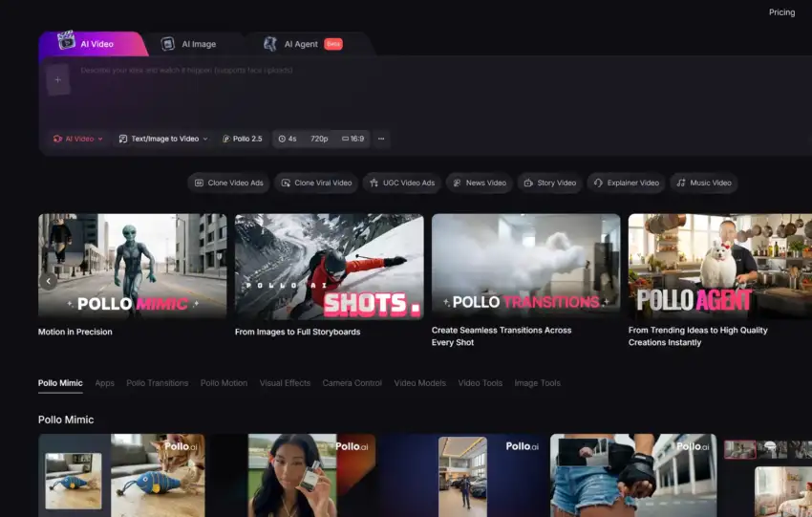Select the Pollo Mimic category tab
812x517 pixels.
60,383
